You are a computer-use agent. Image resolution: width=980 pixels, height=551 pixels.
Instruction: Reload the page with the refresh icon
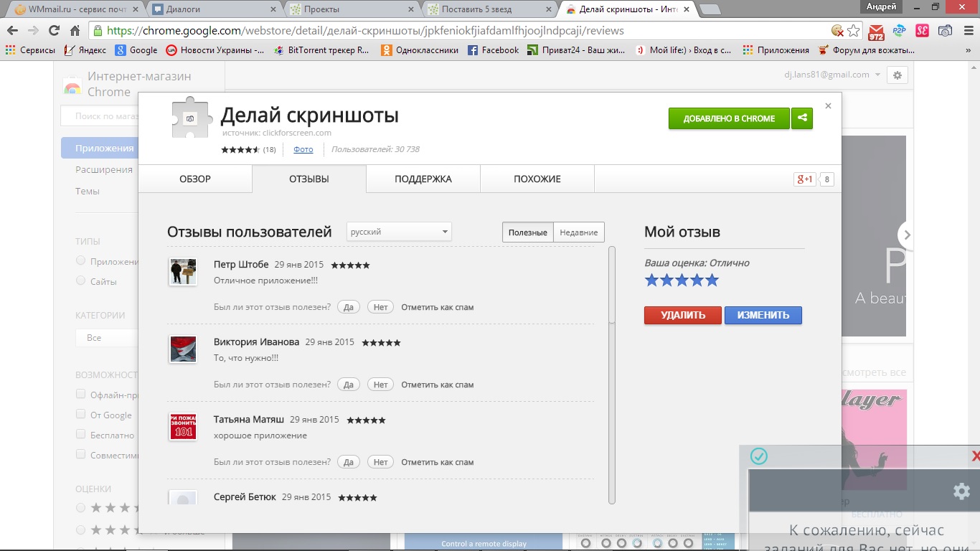tap(54, 31)
